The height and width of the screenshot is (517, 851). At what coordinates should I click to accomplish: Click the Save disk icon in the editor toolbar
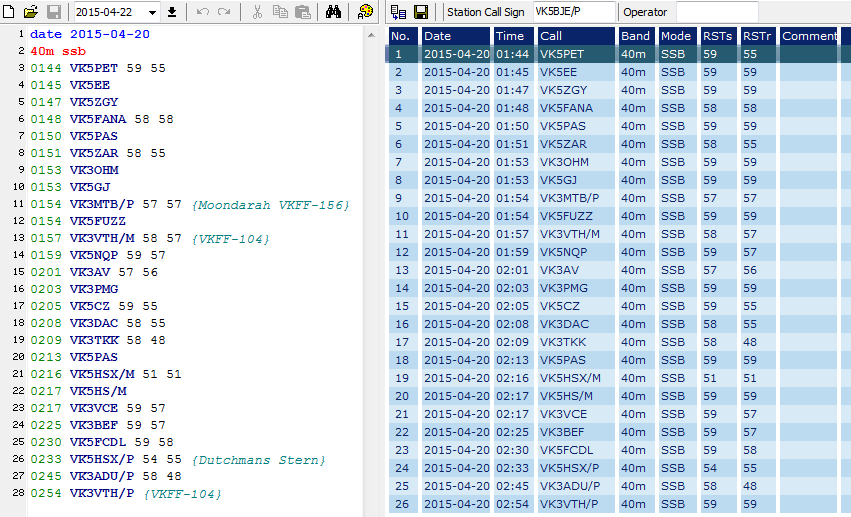coord(53,12)
